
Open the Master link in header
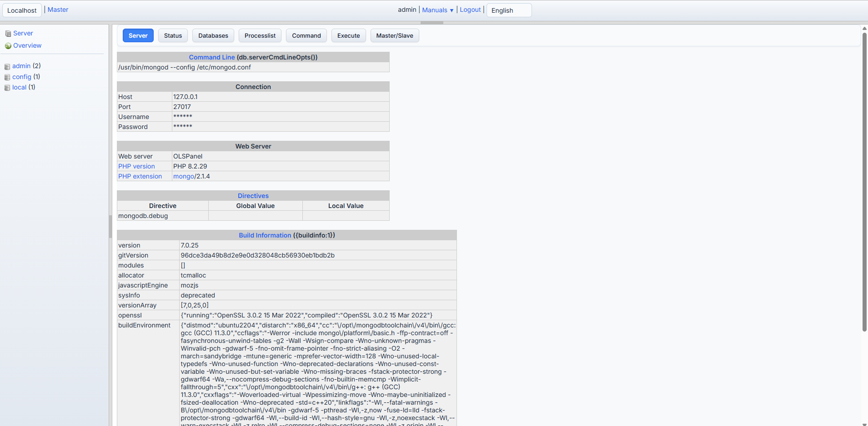58,10
